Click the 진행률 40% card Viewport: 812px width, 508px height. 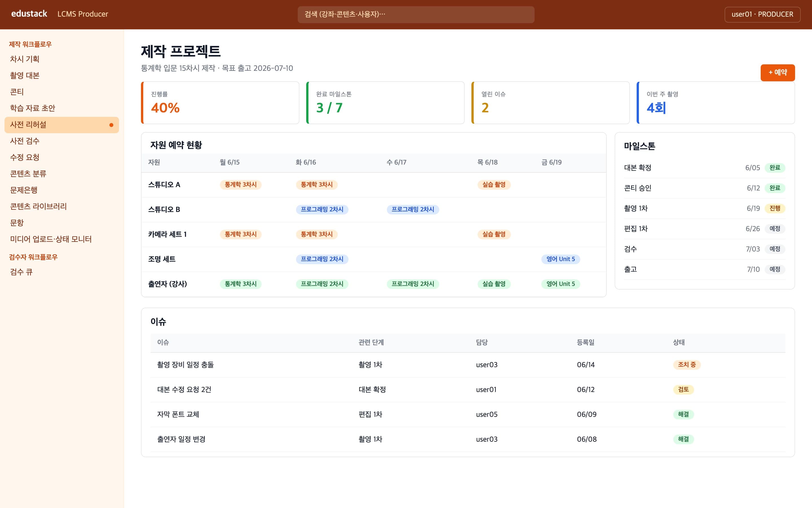pyautogui.click(x=220, y=103)
